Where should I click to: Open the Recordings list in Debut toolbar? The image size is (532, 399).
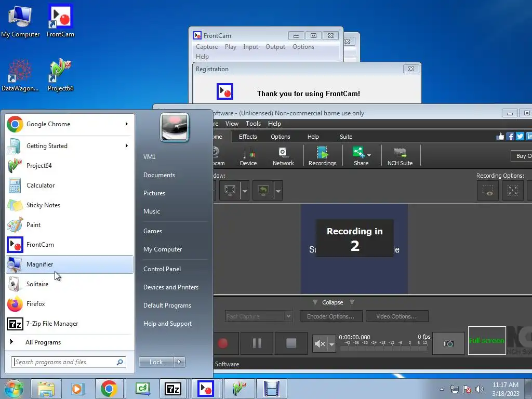coord(322,156)
